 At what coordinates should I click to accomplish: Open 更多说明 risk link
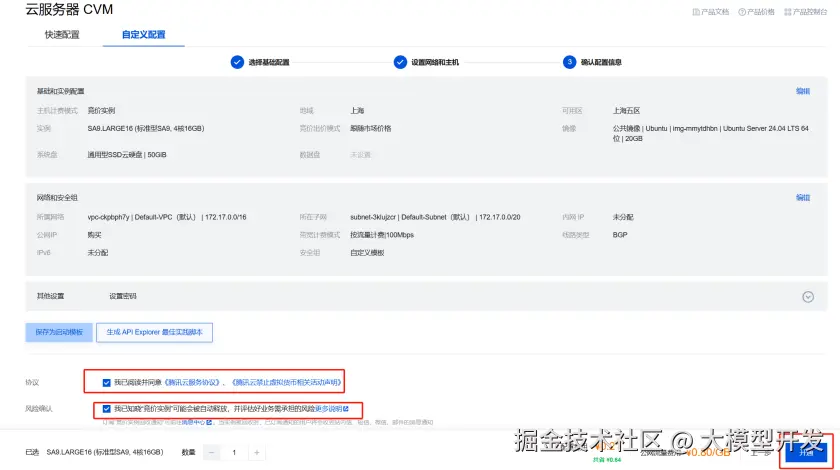332,409
